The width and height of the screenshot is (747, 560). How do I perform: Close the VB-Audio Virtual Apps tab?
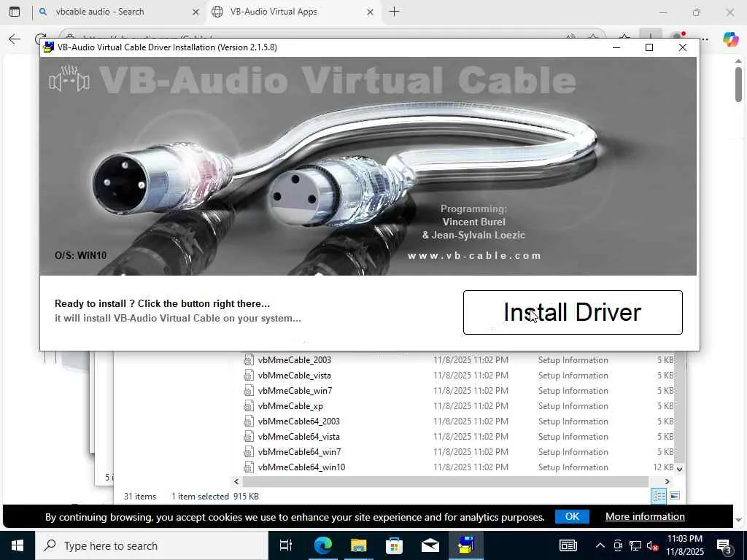point(370,12)
